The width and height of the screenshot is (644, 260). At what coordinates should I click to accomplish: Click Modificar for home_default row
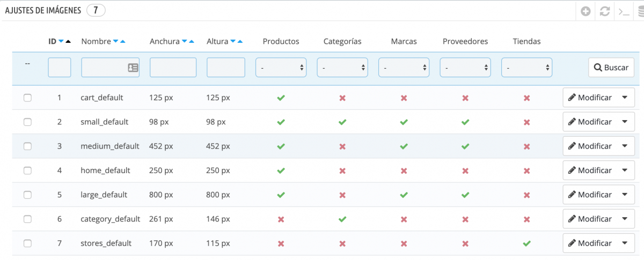(x=590, y=170)
